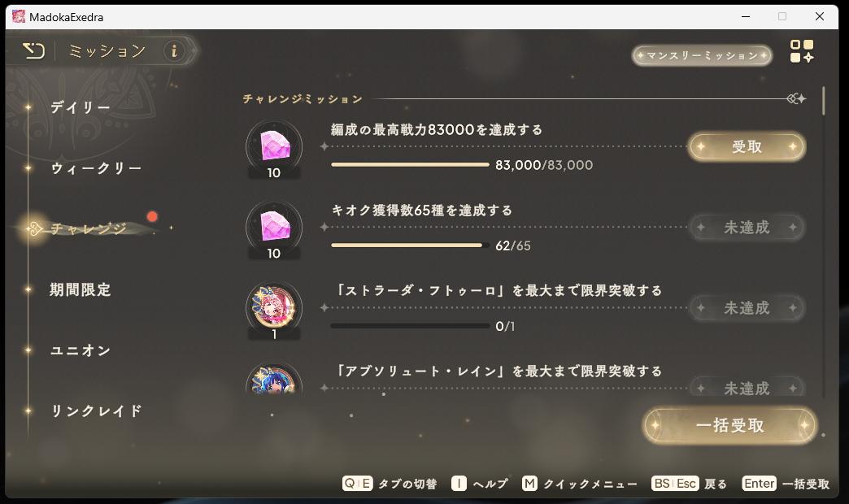Select the チャレンジ tab
The height and width of the screenshot is (504, 849).
coord(89,228)
